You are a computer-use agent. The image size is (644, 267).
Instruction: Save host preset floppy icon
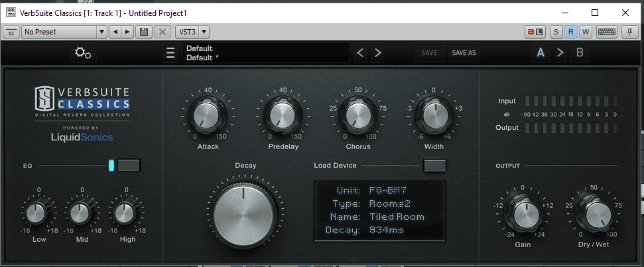tap(144, 32)
